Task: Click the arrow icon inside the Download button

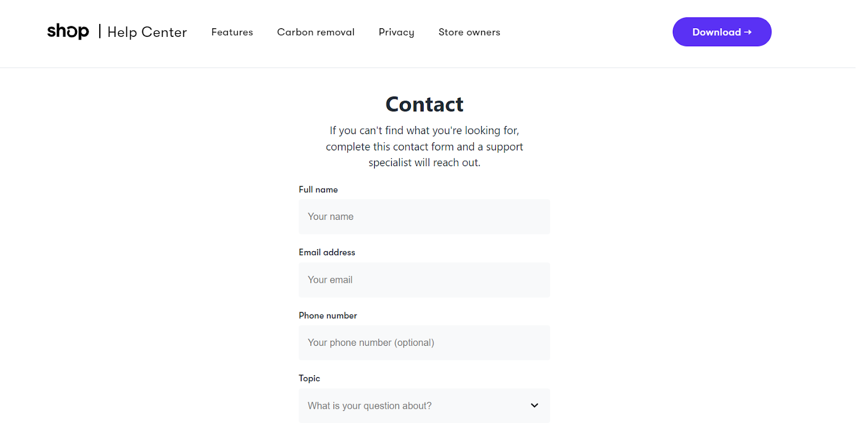Action: pos(748,32)
